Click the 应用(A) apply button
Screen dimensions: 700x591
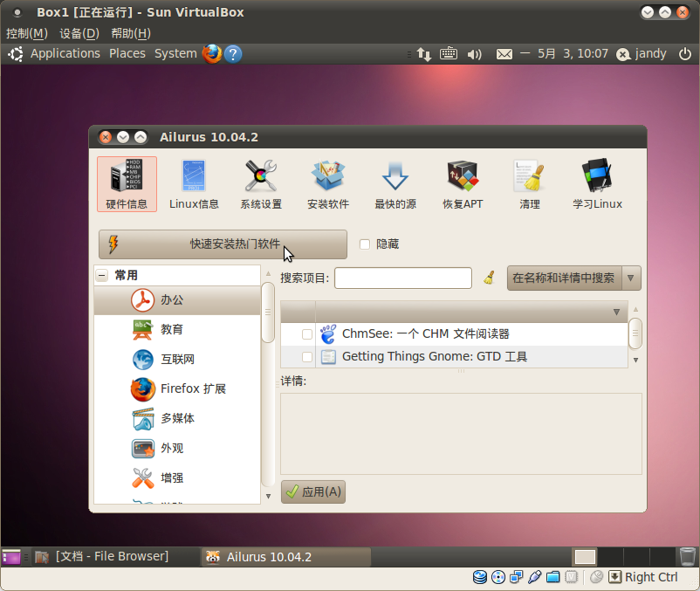[313, 491]
